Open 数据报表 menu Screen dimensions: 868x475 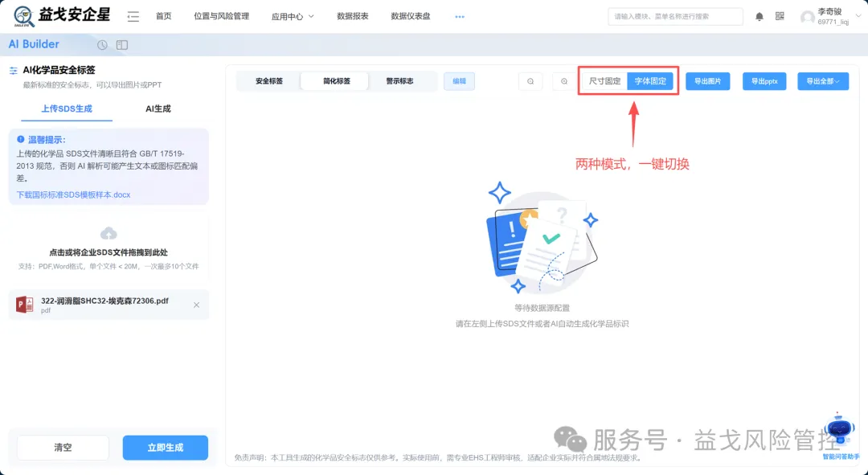point(353,17)
